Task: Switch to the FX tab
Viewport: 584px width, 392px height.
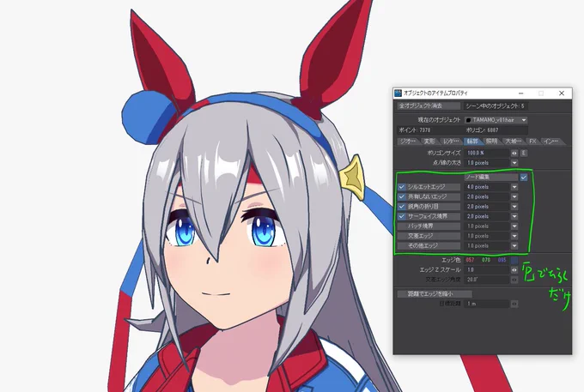Action: [x=532, y=142]
